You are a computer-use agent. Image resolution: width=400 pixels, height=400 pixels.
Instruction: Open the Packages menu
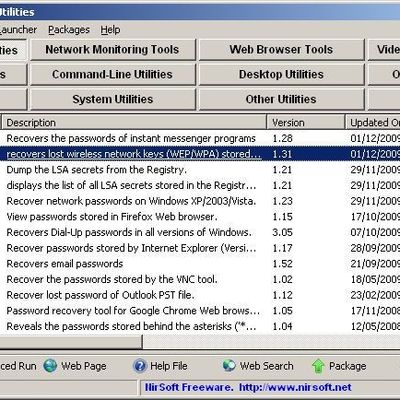click(x=69, y=30)
